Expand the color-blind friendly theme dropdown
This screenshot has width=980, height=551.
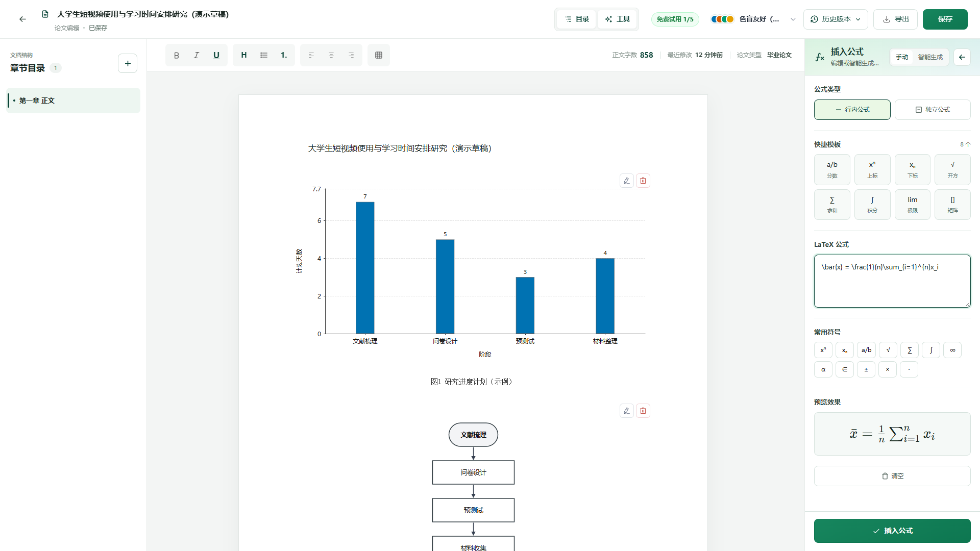pyautogui.click(x=753, y=19)
